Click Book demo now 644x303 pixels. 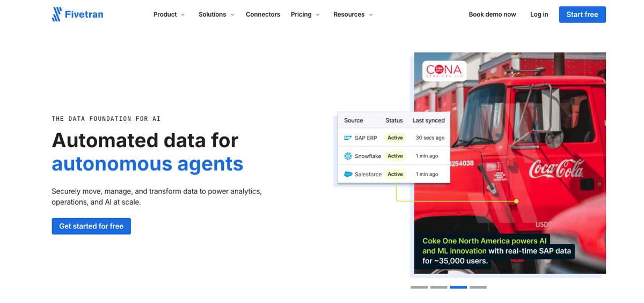tap(492, 15)
